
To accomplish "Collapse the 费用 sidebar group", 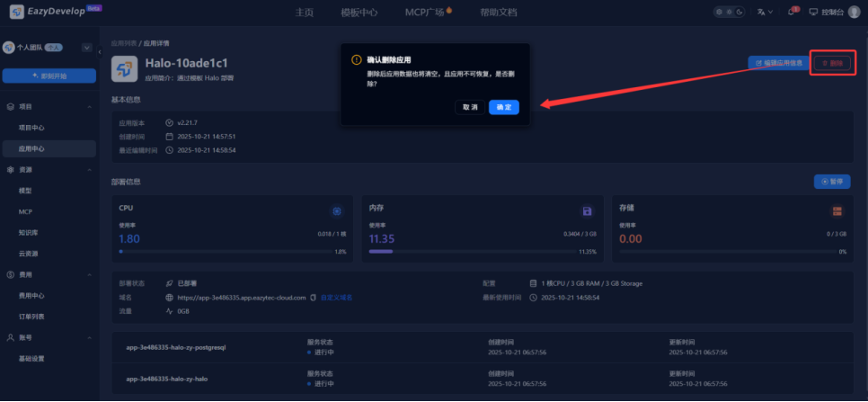I will pyautogui.click(x=90, y=274).
